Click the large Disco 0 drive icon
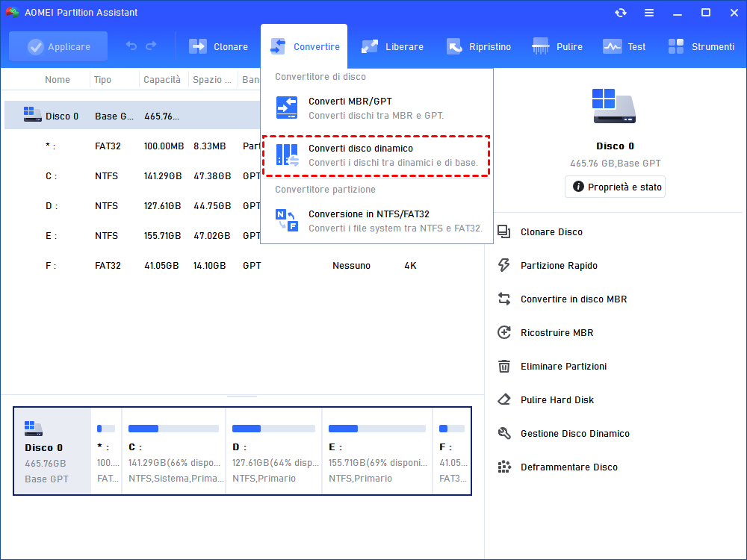Screen dimensions: 747x560 click(614, 106)
